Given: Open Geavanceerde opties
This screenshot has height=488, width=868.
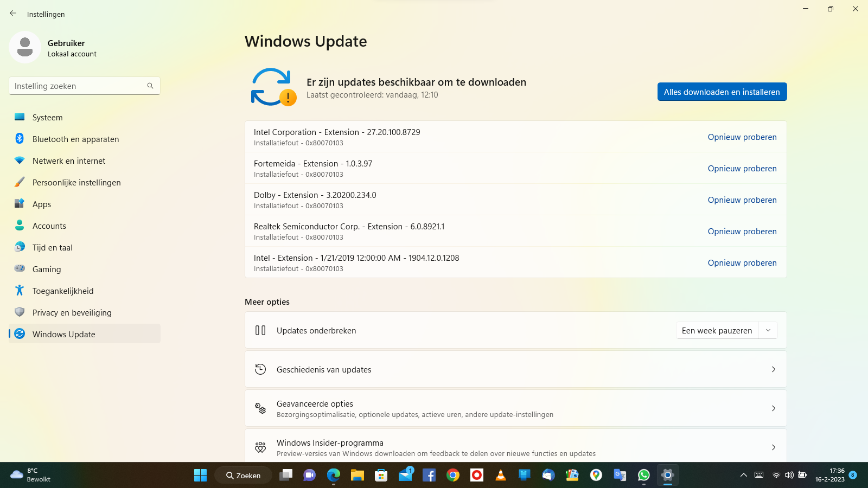Looking at the screenshot, I should click(x=516, y=408).
